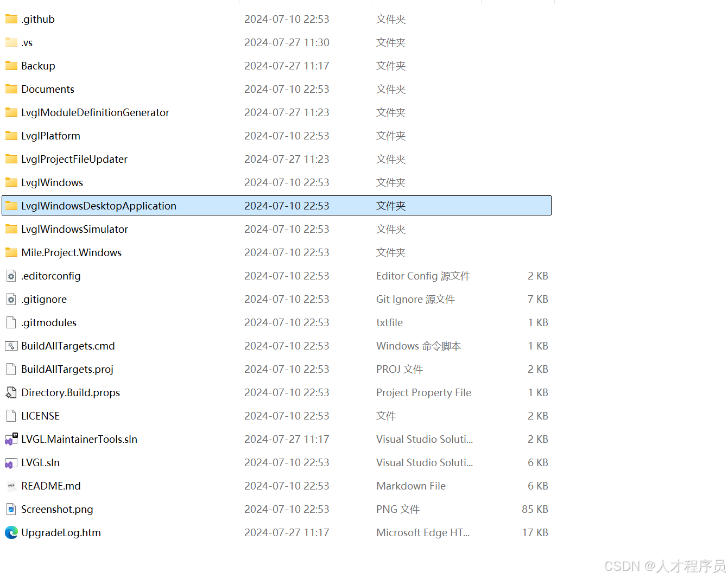Screen dimensions: 728x578
Task: Select the Mile.Project.Windows name
Action: [72, 252]
